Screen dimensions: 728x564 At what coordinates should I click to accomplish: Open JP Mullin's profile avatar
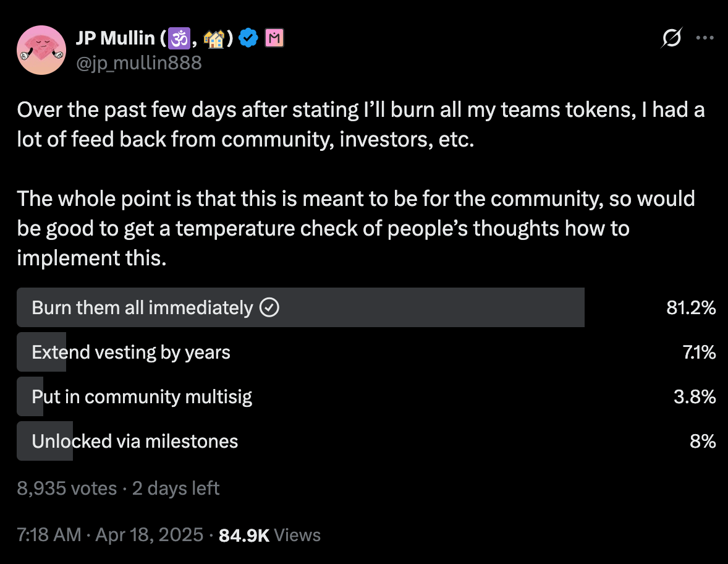coord(41,51)
